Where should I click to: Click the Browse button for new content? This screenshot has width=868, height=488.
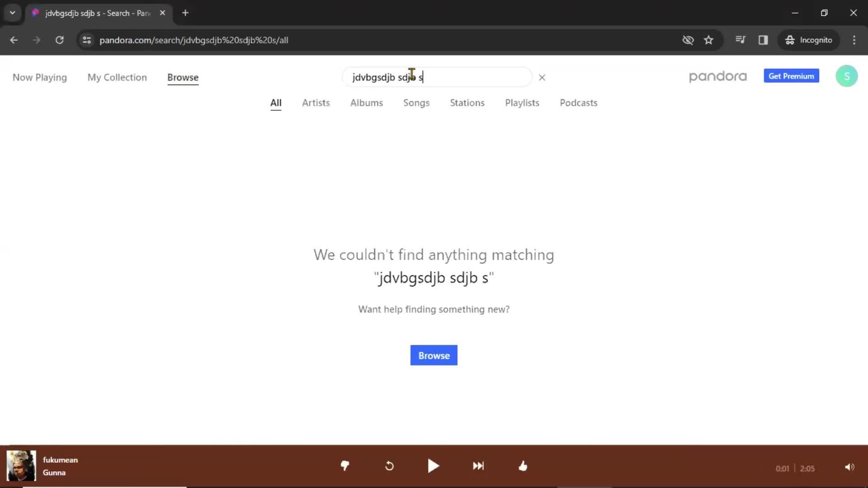tap(434, 355)
